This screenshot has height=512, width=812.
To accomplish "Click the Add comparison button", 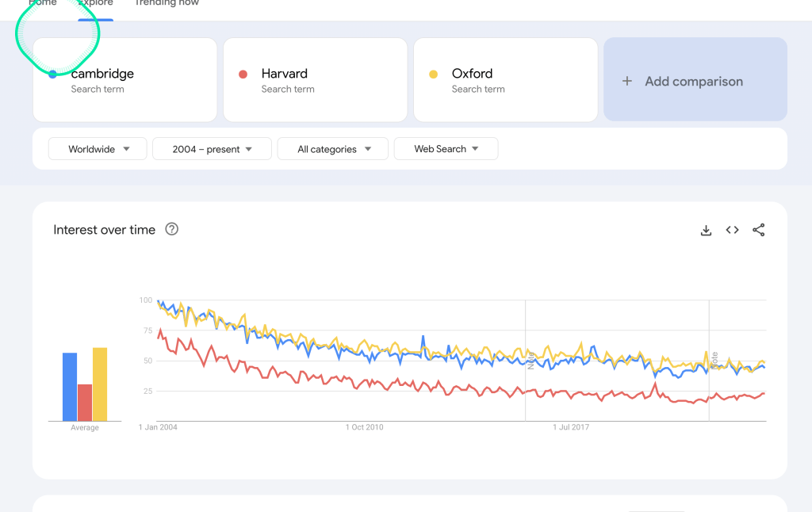I will point(695,79).
